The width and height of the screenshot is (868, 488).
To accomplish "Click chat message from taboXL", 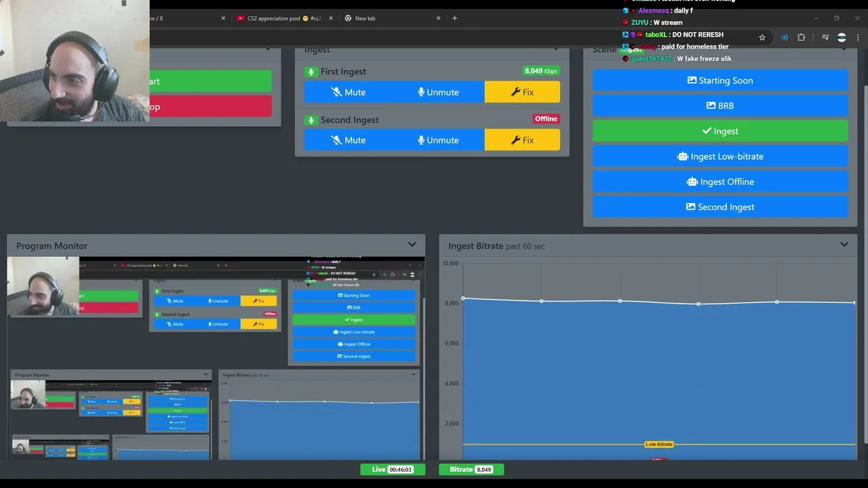I will point(673,35).
